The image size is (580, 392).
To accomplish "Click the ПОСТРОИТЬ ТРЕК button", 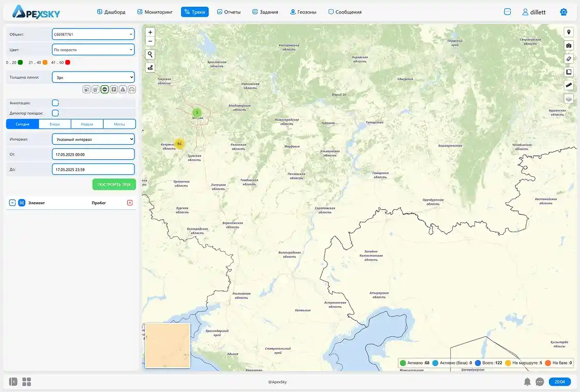I will (114, 184).
